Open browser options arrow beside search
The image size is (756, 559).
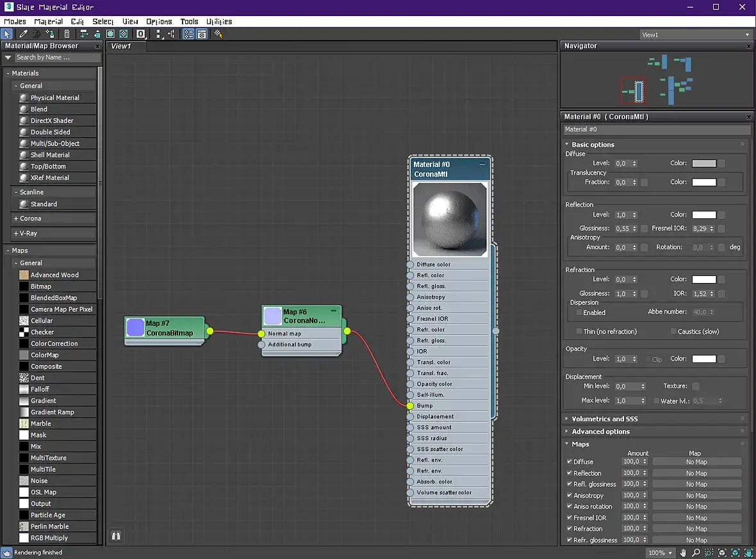tap(8, 58)
